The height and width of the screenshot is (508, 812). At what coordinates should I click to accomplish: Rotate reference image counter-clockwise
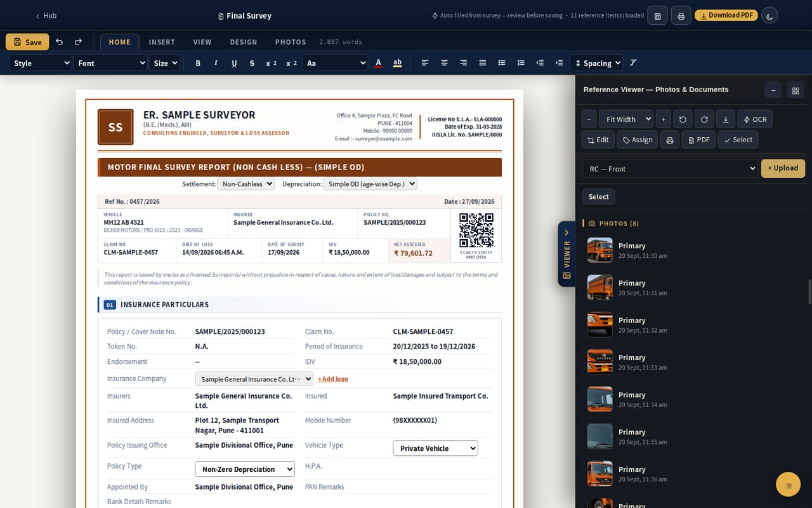coord(683,119)
